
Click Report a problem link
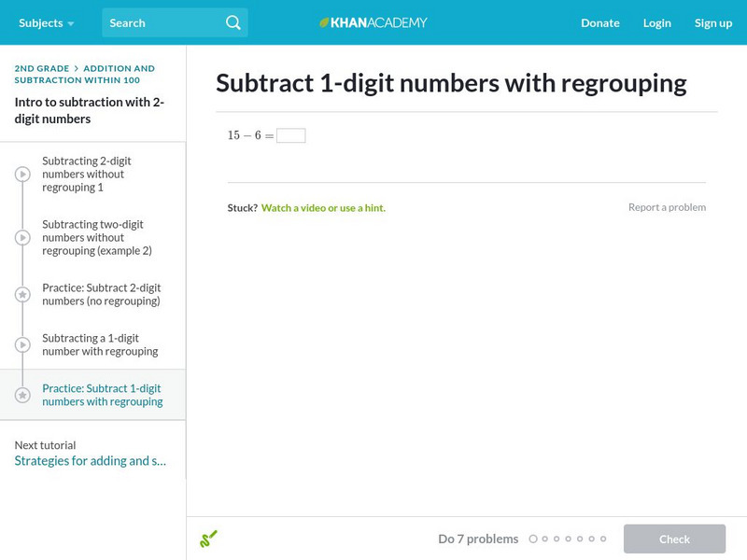[667, 207]
